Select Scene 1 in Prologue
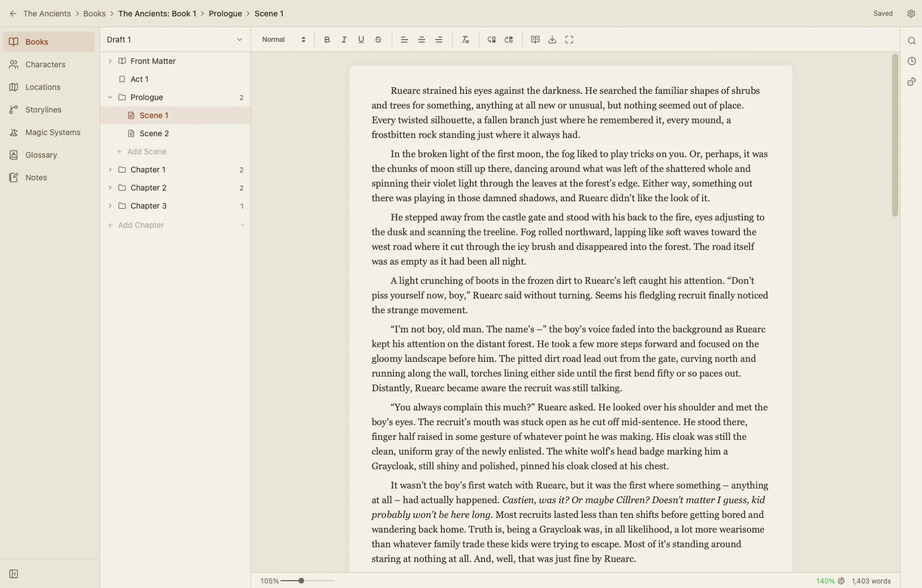This screenshot has width=922, height=588. pyautogui.click(x=175, y=115)
